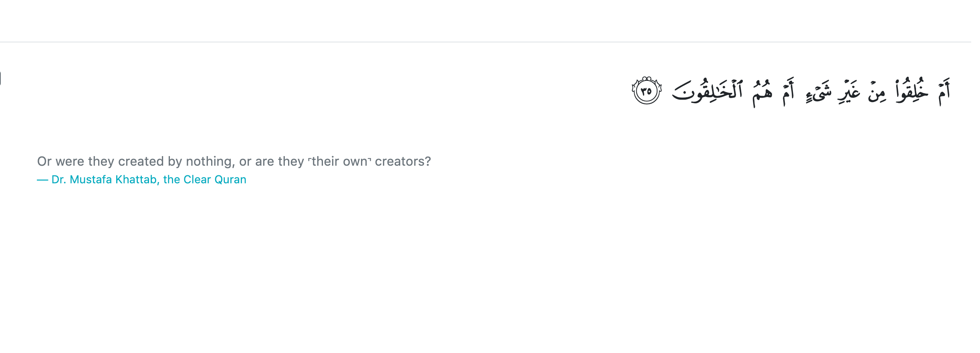Click the word "were" in the translation
980x353 pixels.
pos(70,161)
